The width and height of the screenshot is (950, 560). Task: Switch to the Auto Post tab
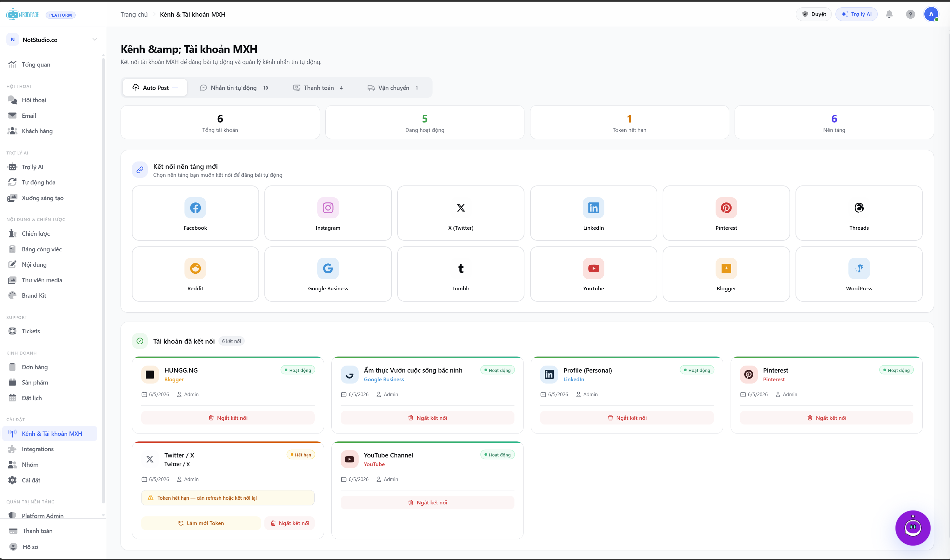pos(155,88)
